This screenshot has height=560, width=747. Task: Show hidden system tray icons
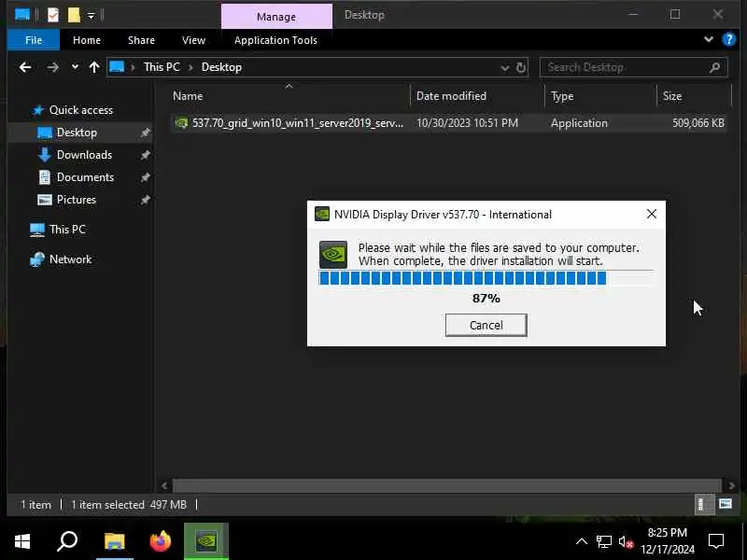(x=581, y=541)
